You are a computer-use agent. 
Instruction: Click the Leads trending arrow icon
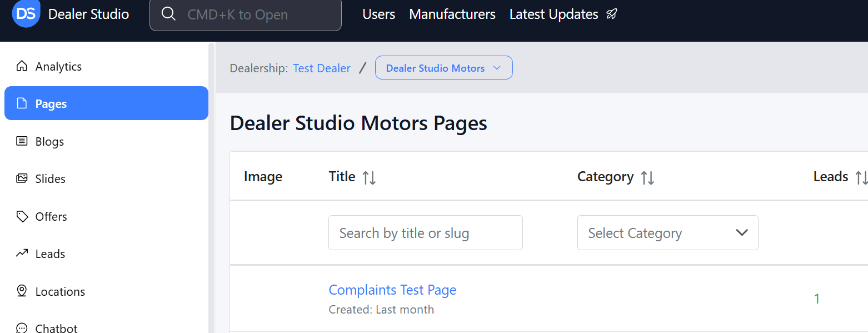[22, 254]
